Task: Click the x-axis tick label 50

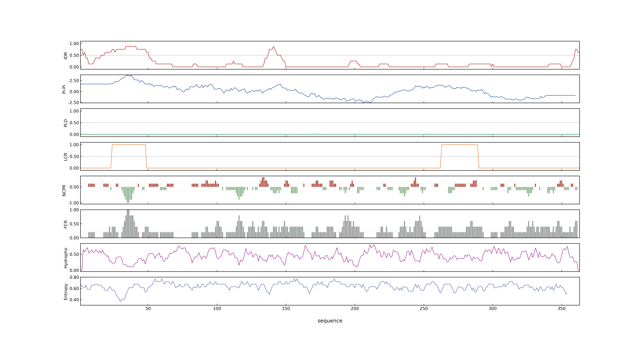Action: (148, 309)
